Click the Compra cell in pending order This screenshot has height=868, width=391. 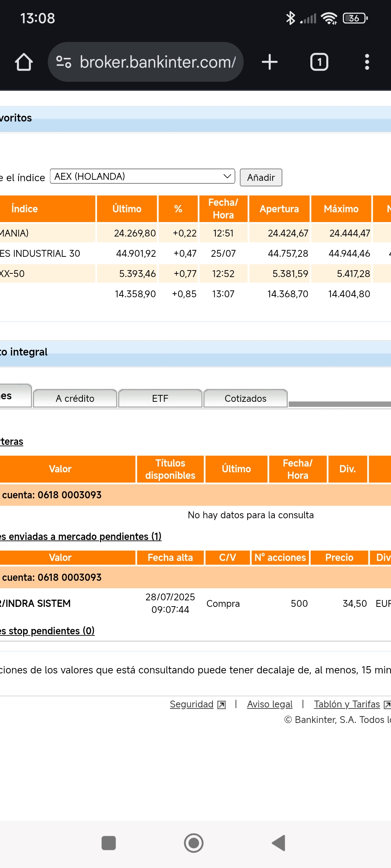[223, 604]
